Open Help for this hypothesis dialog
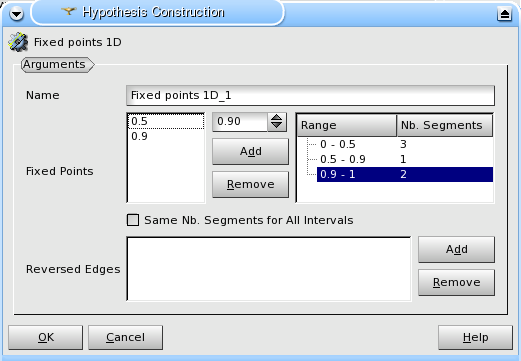 (x=475, y=337)
